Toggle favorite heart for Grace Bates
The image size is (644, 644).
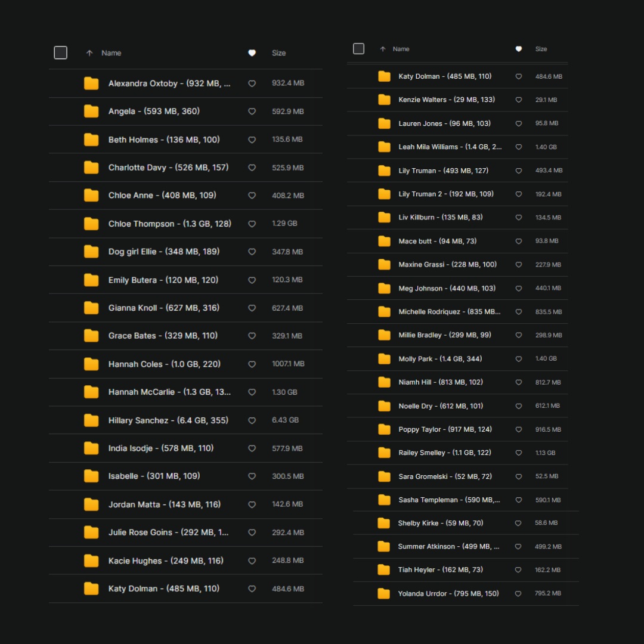(x=252, y=336)
